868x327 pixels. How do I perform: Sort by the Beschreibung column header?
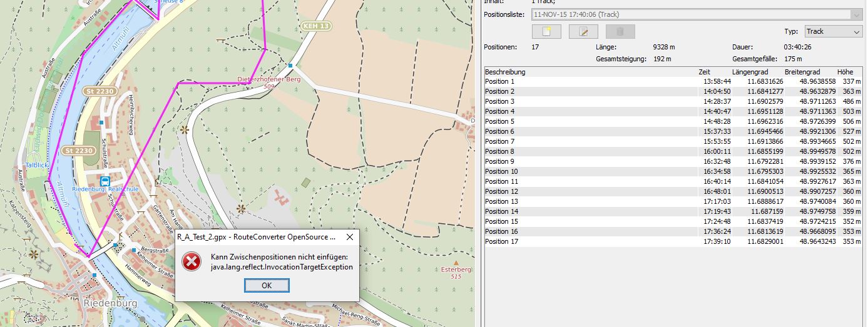[505, 72]
